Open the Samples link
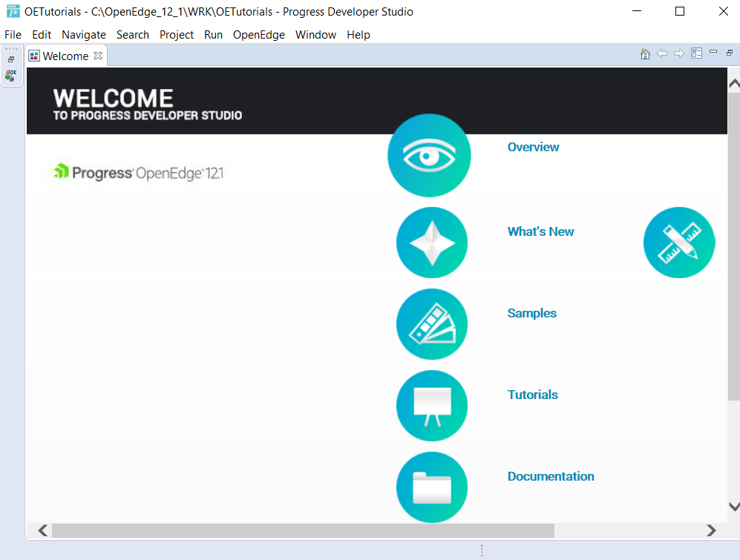740x560 pixels. 532,313
